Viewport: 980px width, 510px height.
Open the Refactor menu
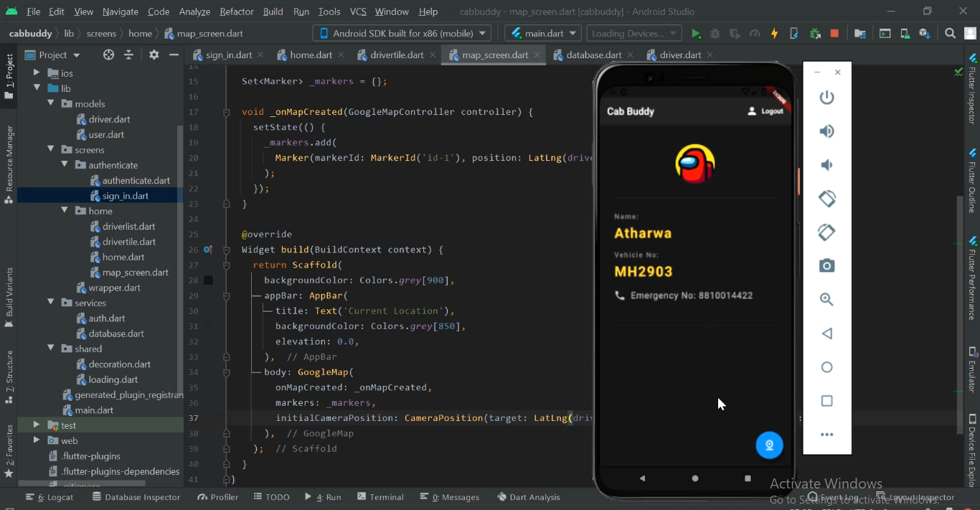click(x=237, y=11)
